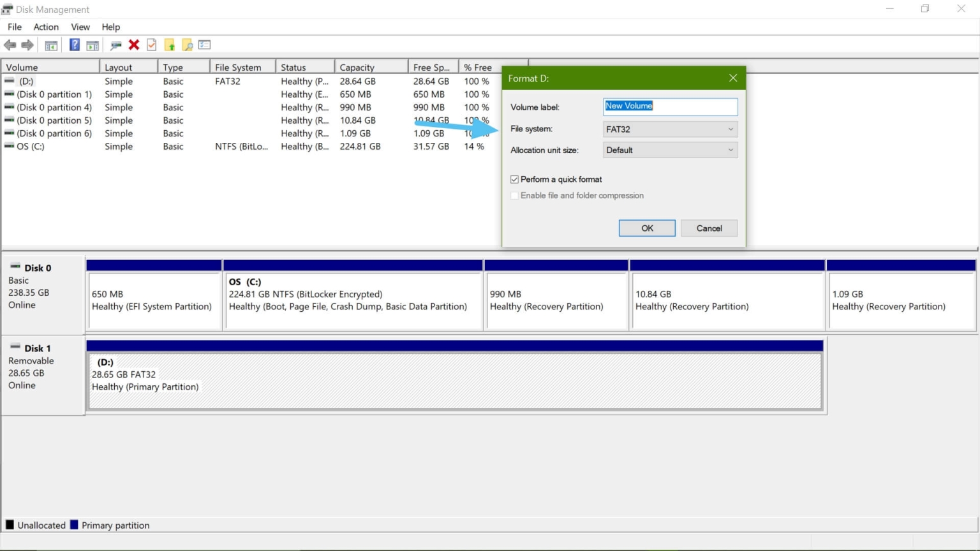Screen dimensions: 980x551
Task: Click the red delete volume X icon
Action: click(x=134, y=45)
